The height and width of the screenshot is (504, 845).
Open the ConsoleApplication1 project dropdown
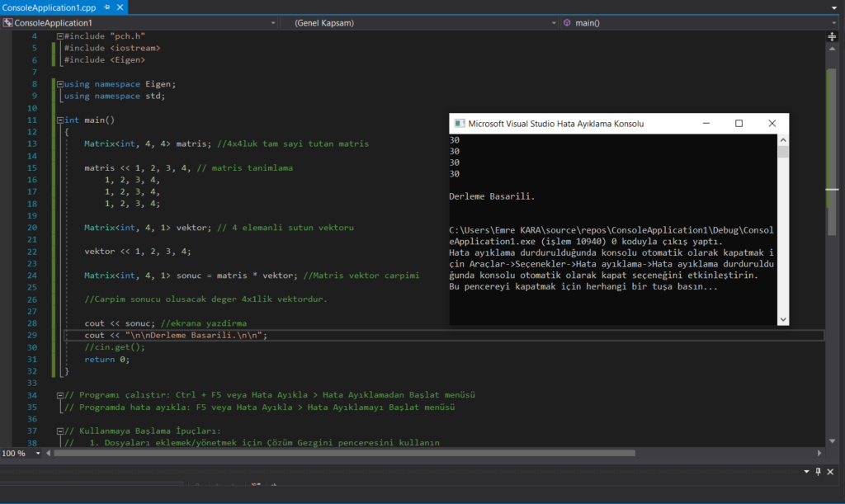275,22
